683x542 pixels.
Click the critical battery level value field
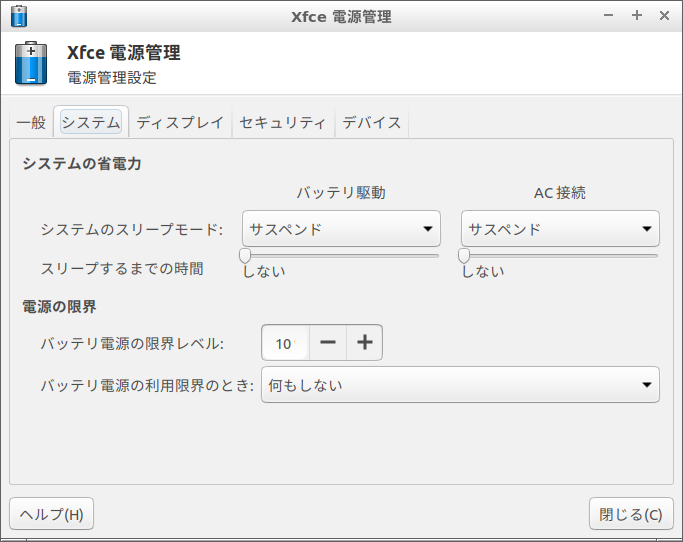coord(285,343)
